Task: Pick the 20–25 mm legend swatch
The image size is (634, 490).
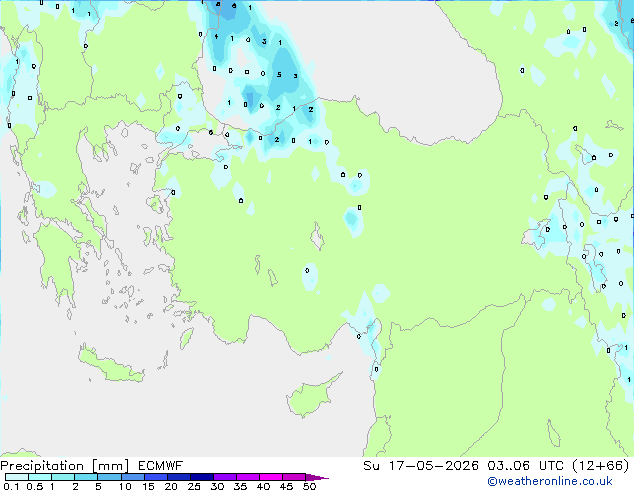Action: [x=178, y=477]
